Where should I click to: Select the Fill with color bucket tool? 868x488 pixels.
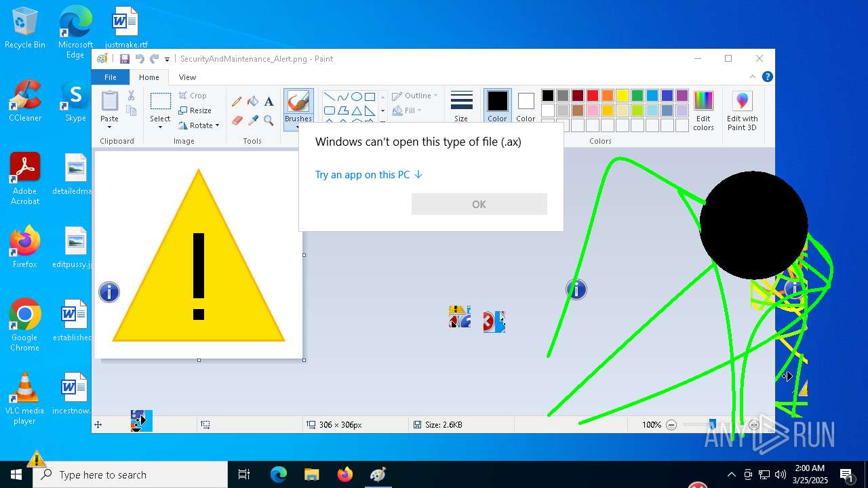point(253,102)
